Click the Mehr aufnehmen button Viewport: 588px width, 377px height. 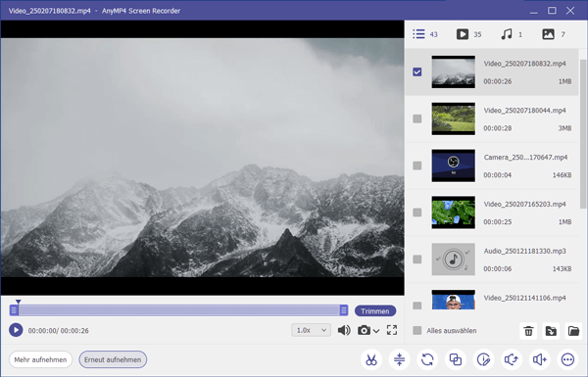(x=40, y=359)
